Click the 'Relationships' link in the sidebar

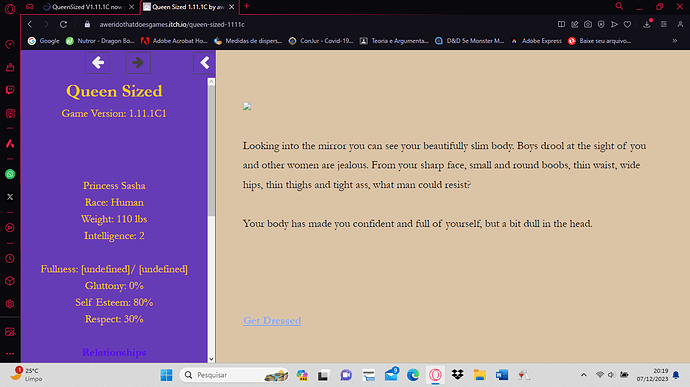[x=114, y=352]
